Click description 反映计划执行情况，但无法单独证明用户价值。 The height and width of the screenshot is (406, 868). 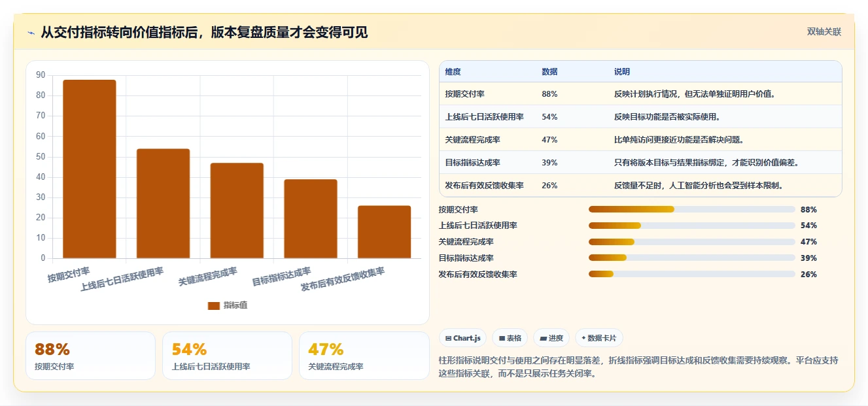click(x=695, y=94)
